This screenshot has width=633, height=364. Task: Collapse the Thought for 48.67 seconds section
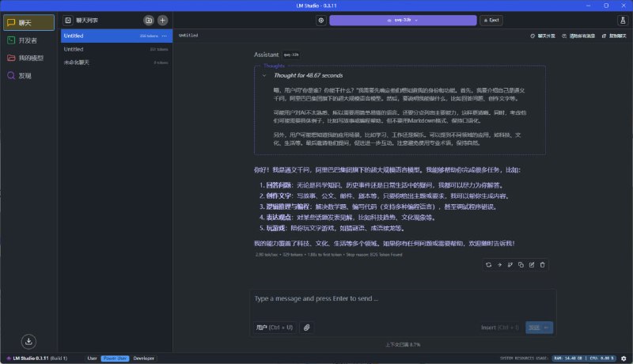(264, 75)
